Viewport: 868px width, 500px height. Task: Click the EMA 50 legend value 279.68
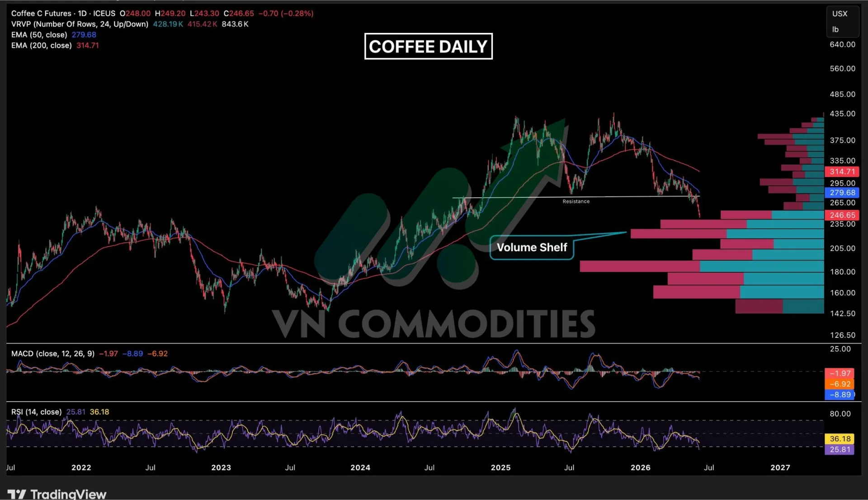tap(84, 35)
